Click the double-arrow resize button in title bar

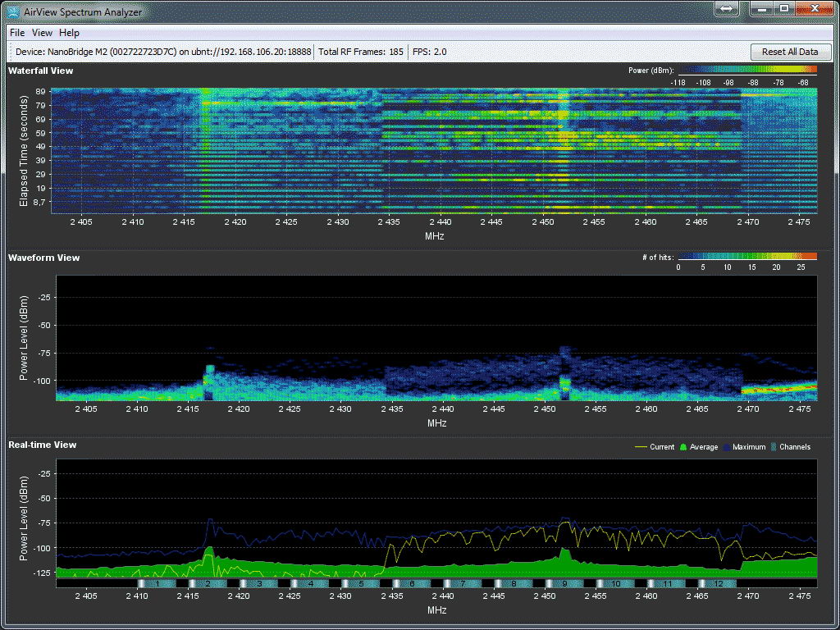[727, 9]
